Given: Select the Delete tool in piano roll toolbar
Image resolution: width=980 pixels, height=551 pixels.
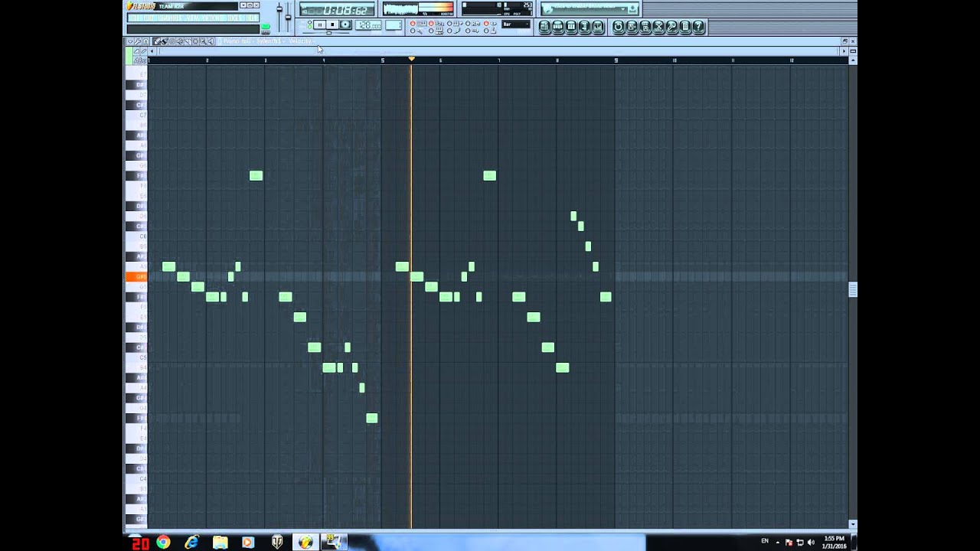Looking at the screenshot, I should (x=171, y=41).
